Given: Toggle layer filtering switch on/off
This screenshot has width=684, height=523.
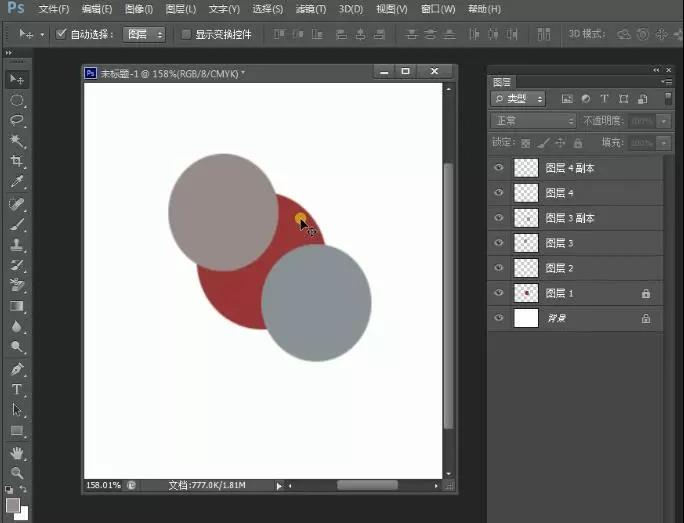Looking at the screenshot, I should 668,99.
